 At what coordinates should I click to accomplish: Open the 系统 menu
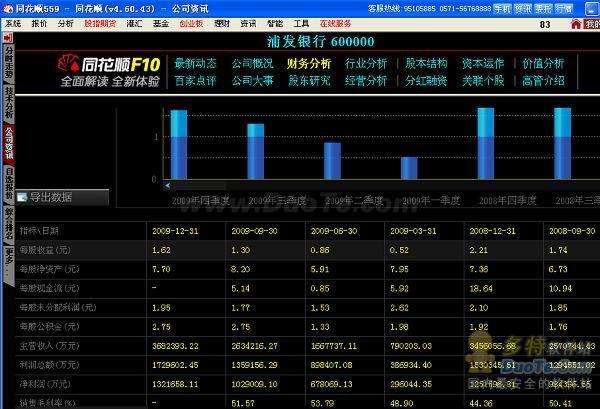point(13,24)
